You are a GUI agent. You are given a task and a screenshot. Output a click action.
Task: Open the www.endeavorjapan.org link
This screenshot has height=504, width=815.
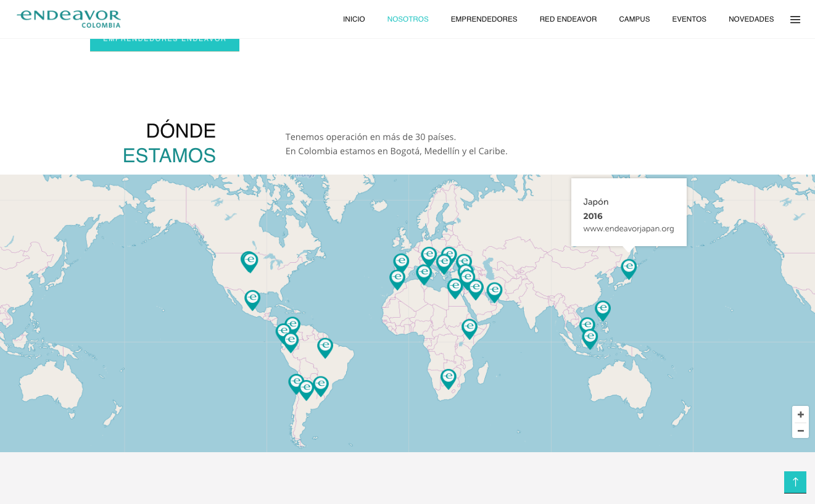[628, 229]
